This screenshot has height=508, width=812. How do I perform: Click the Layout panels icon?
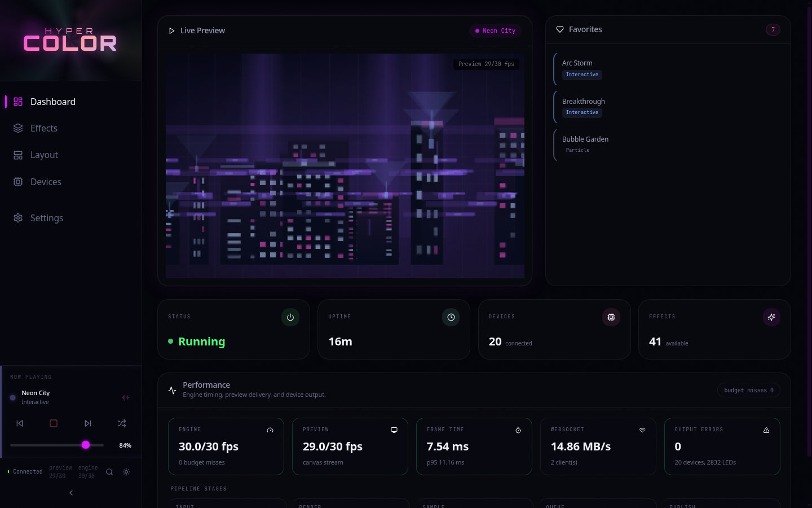pos(18,155)
